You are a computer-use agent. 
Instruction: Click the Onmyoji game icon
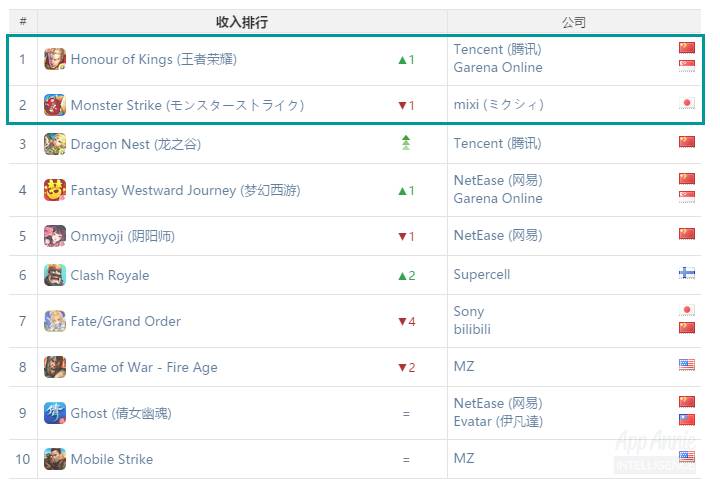click(55, 236)
